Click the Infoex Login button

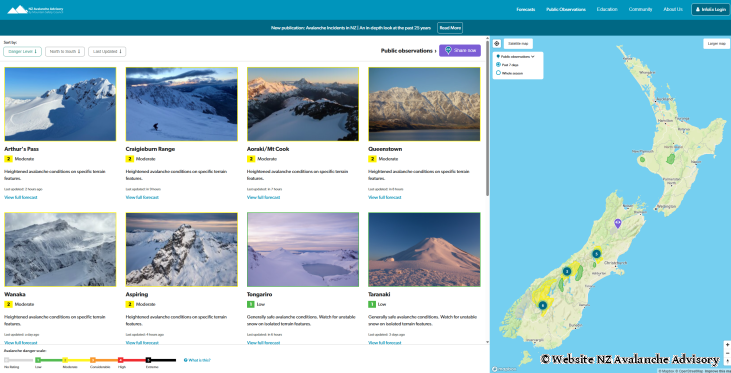tap(710, 9)
